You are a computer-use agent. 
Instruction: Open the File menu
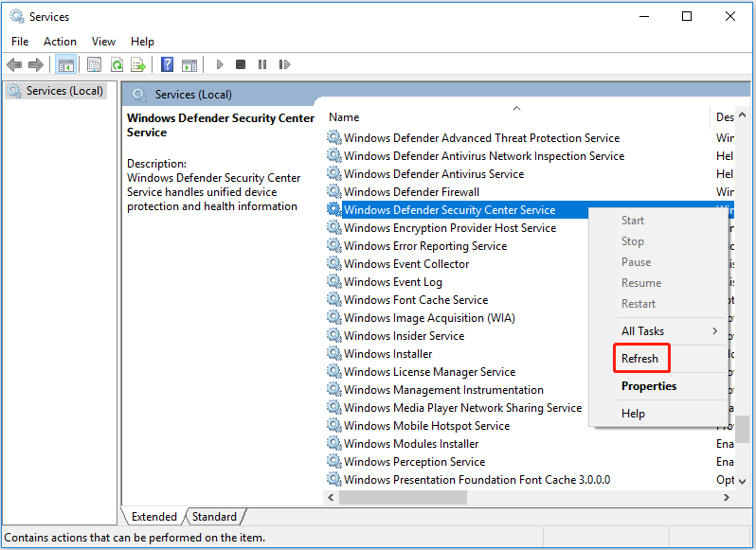20,42
